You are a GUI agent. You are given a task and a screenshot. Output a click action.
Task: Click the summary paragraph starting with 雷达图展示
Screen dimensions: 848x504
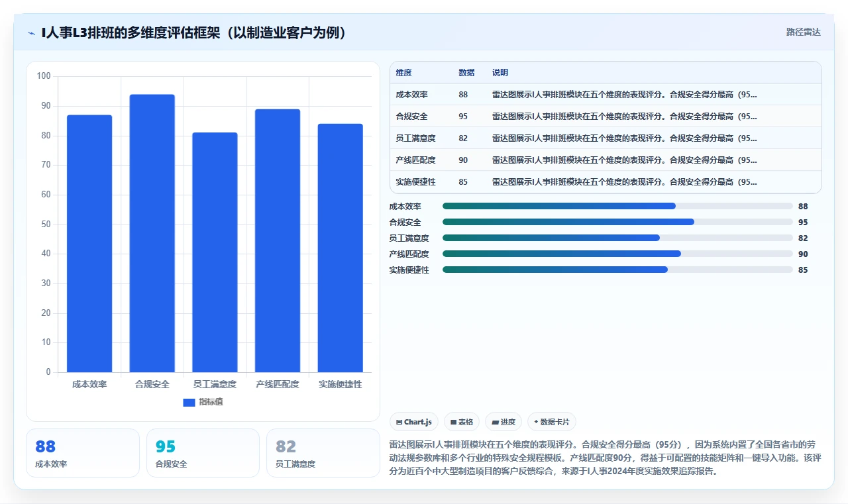click(606, 458)
